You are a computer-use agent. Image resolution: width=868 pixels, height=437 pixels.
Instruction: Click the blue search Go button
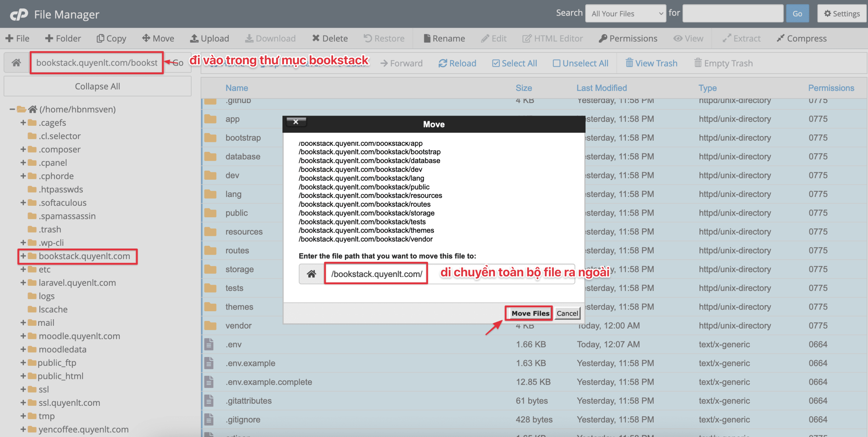tap(797, 14)
